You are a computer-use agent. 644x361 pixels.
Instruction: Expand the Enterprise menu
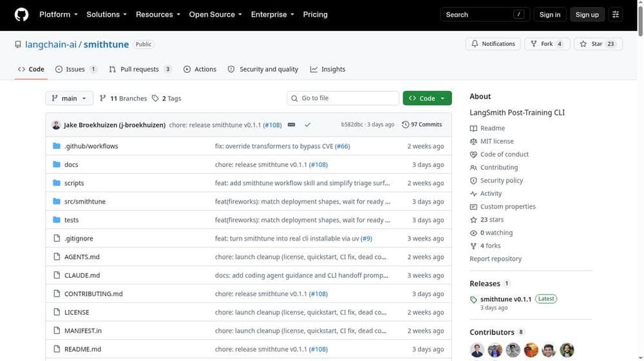(x=272, y=14)
